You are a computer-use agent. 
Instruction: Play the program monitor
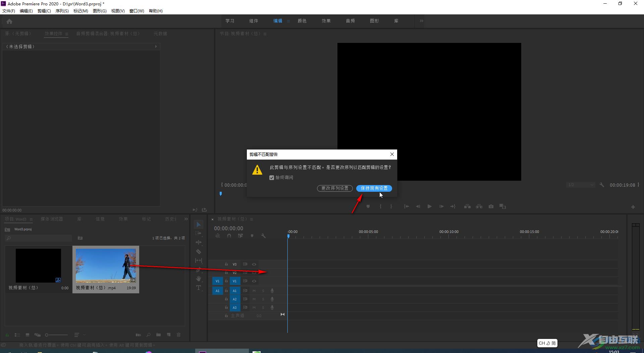click(429, 207)
